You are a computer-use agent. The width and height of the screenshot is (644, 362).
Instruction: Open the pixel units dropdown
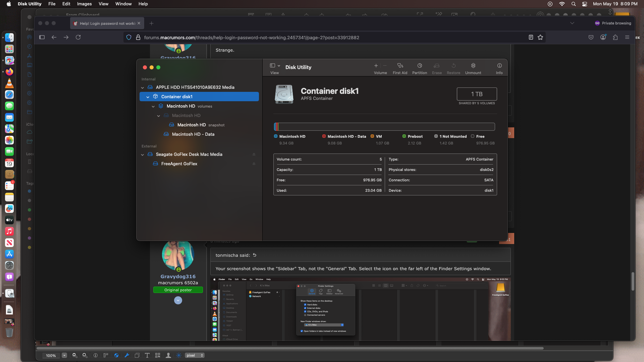coord(195,355)
